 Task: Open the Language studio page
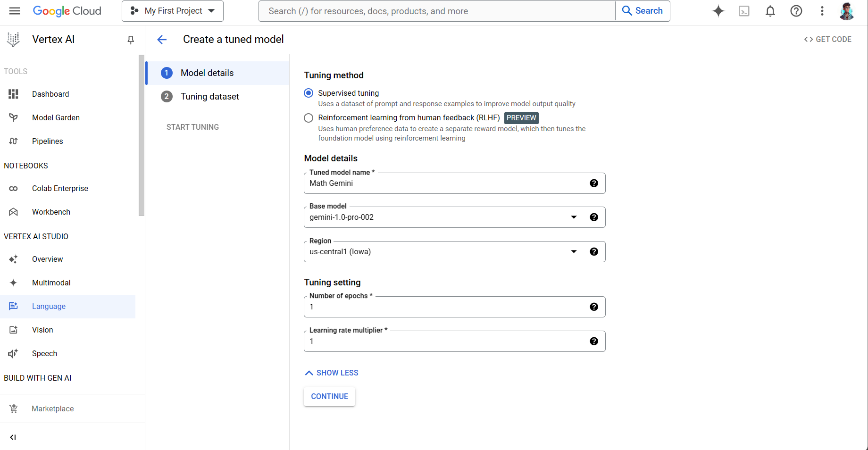click(68, 307)
